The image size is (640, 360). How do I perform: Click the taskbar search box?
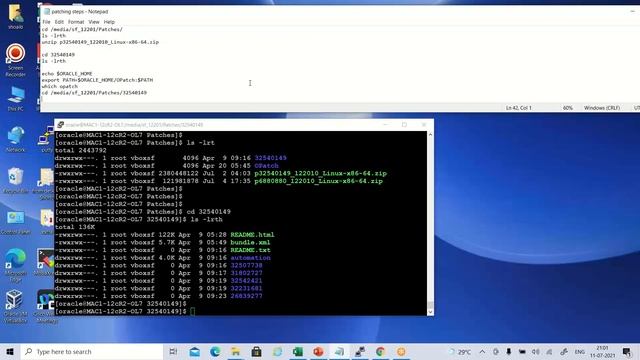[92, 351]
